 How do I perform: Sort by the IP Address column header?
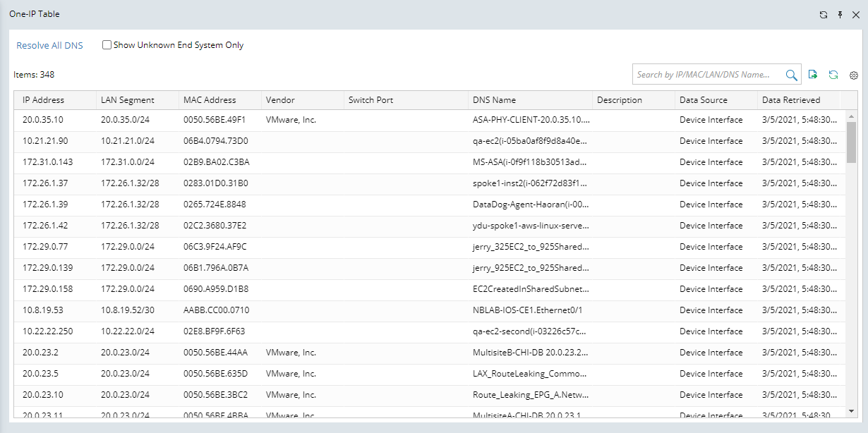click(43, 100)
